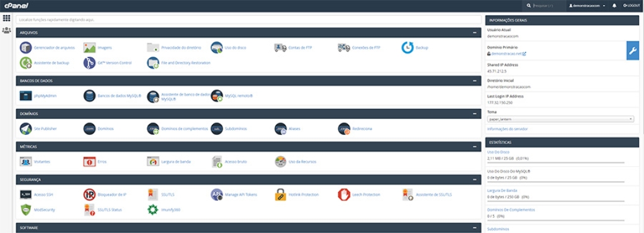Viewport: 644px width, 233px height.
Task: Click the LOGOUT button
Action: pyautogui.click(x=631, y=6)
